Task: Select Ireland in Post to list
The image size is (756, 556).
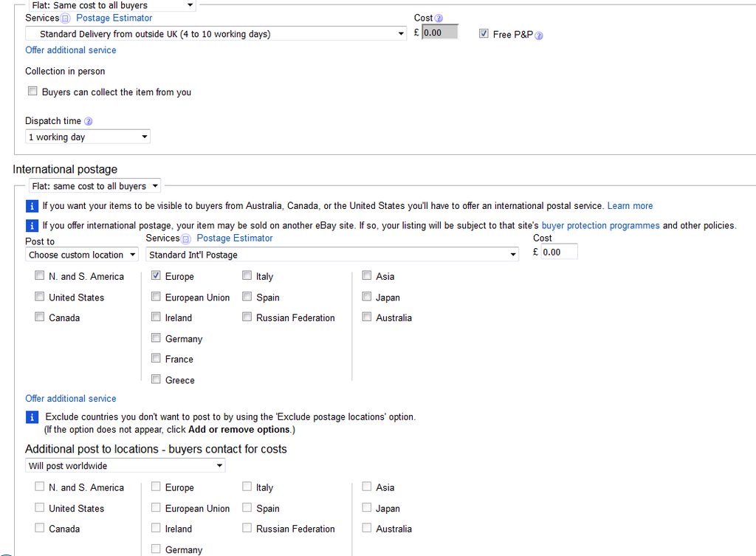Action: pos(156,317)
